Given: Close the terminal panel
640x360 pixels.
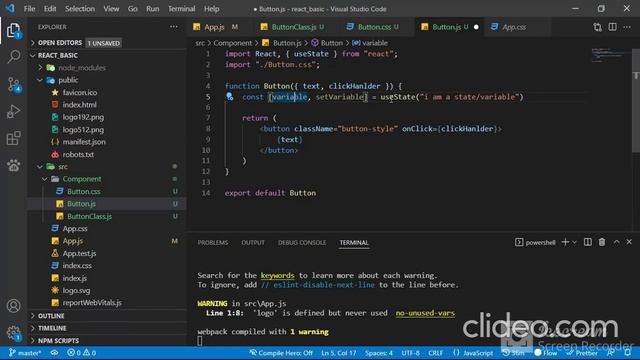Looking at the screenshot, I should click(629, 242).
